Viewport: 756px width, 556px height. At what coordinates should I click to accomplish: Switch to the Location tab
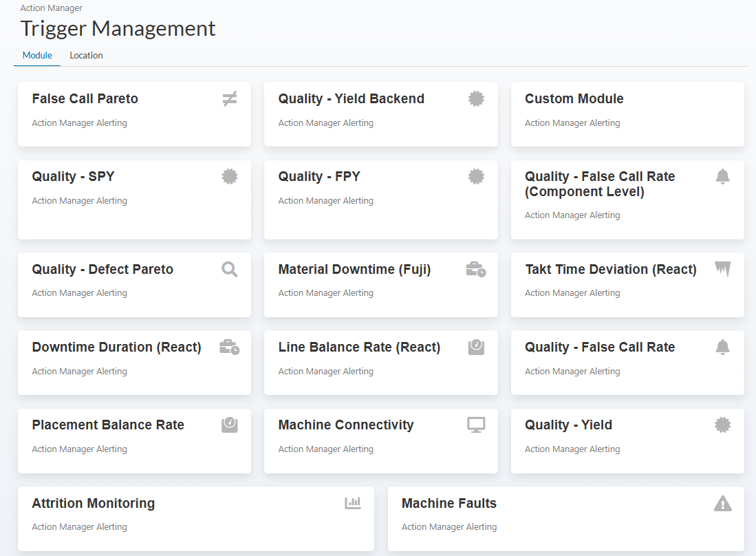tap(86, 55)
